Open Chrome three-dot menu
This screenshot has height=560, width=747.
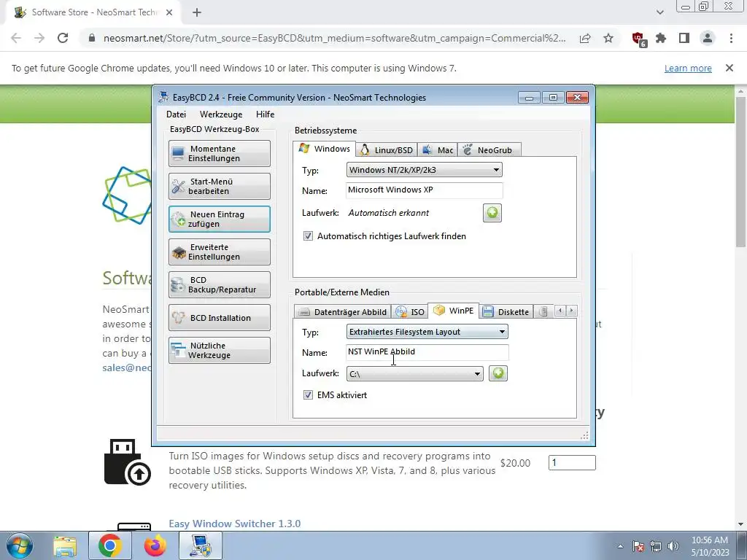[x=731, y=38]
